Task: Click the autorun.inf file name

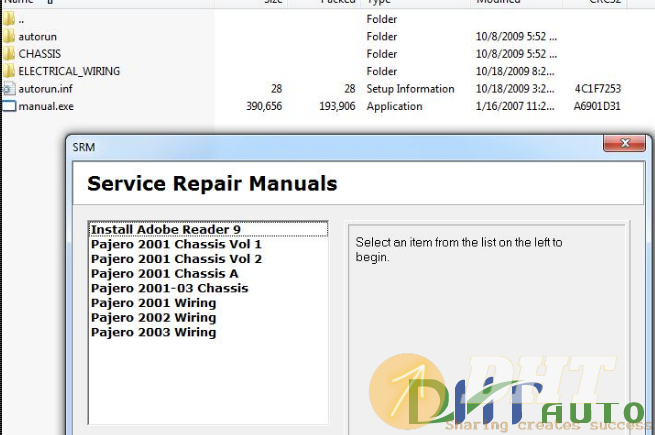Action: click(x=46, y=89)
